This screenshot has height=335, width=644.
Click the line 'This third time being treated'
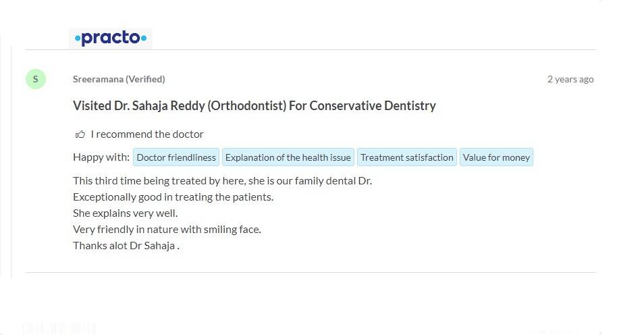[x=222, y=181]
